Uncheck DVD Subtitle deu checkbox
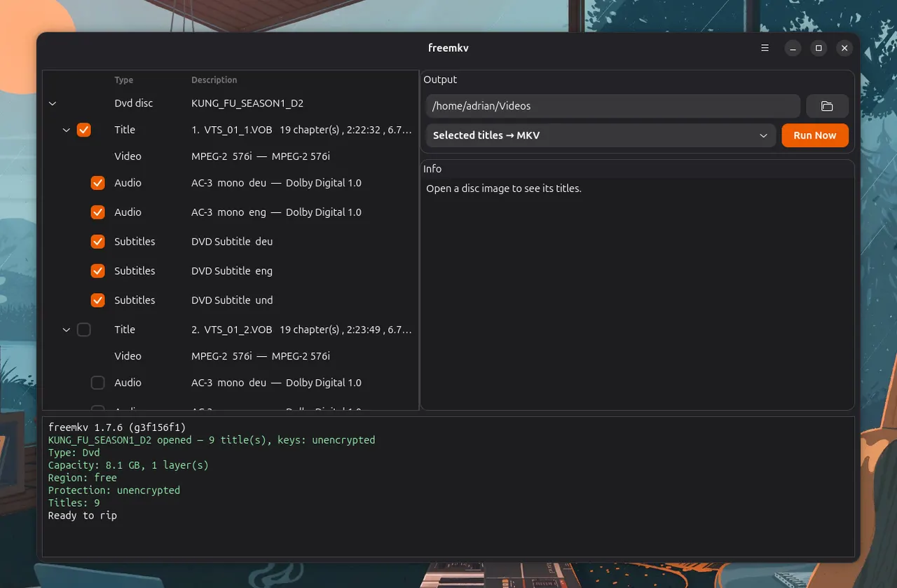The height and width of the screenshot is (588, 897). pos(98,242)
